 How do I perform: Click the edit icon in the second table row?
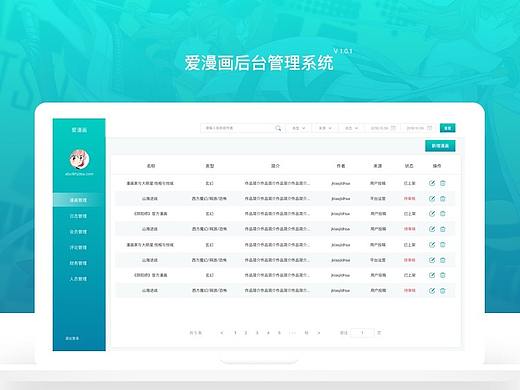(x=432, y=199)
